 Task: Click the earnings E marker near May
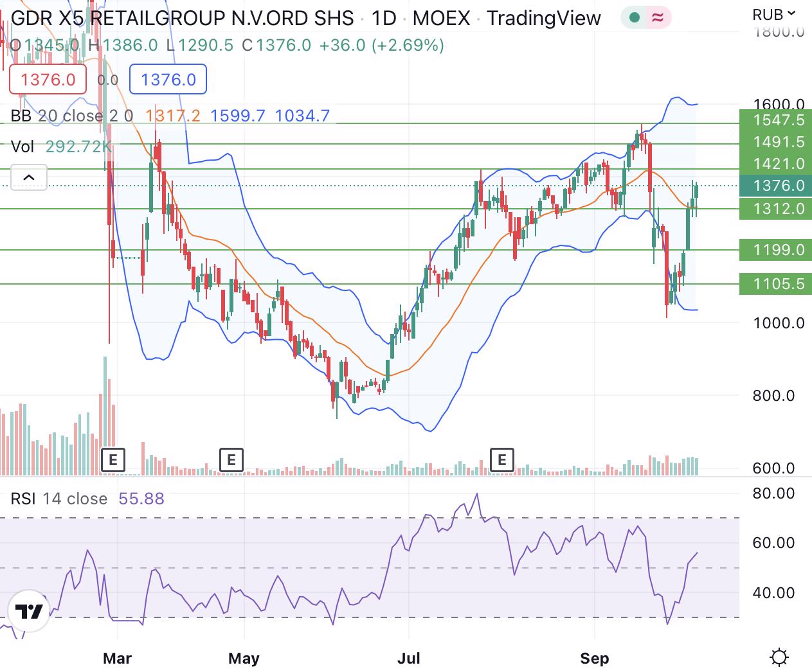point(231,459)
